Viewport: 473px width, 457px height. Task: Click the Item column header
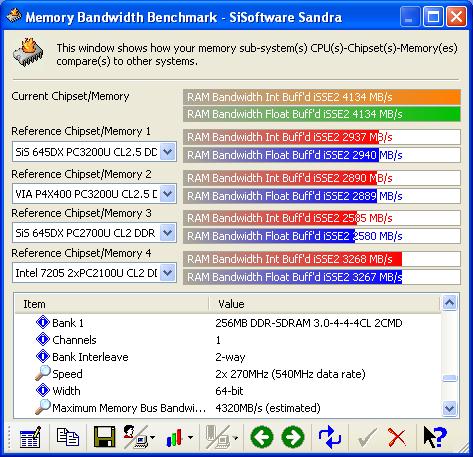[x=112, y=304]
